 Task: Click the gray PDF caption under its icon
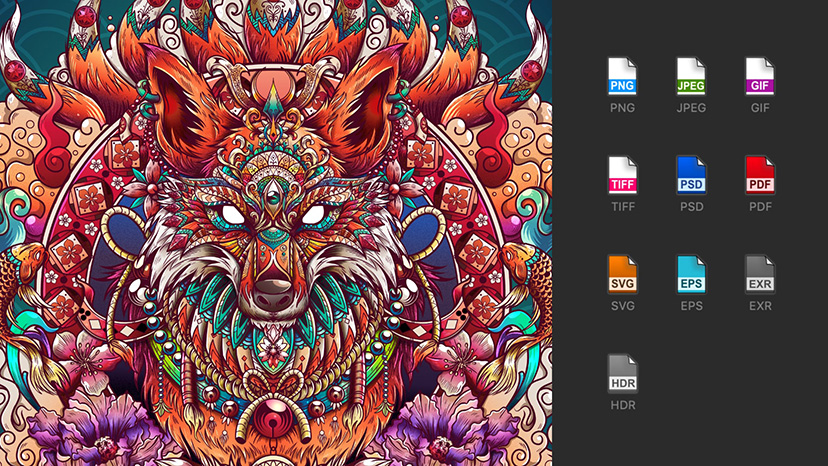[760, 207]
